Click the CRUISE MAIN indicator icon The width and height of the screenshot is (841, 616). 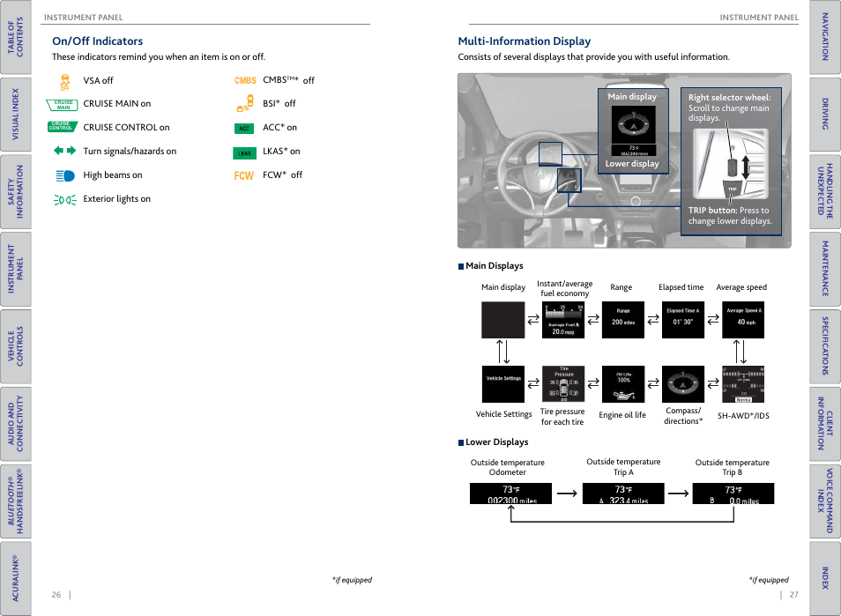pos(63,105)
